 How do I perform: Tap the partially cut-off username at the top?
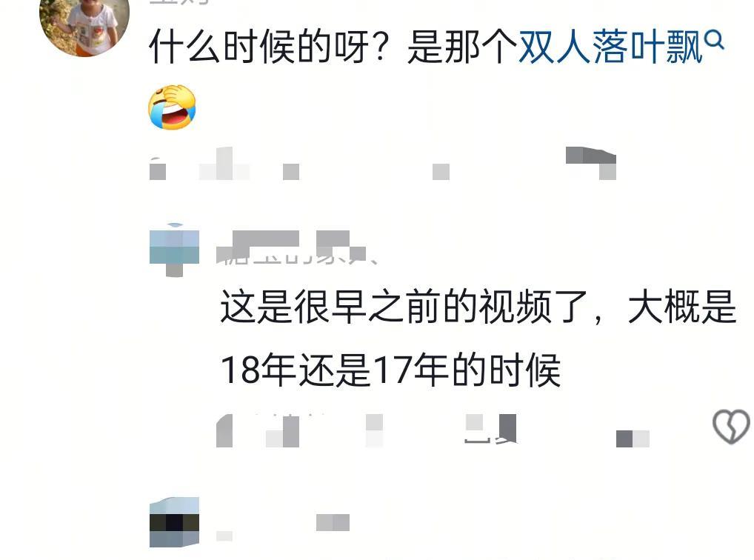click(179, 2)
